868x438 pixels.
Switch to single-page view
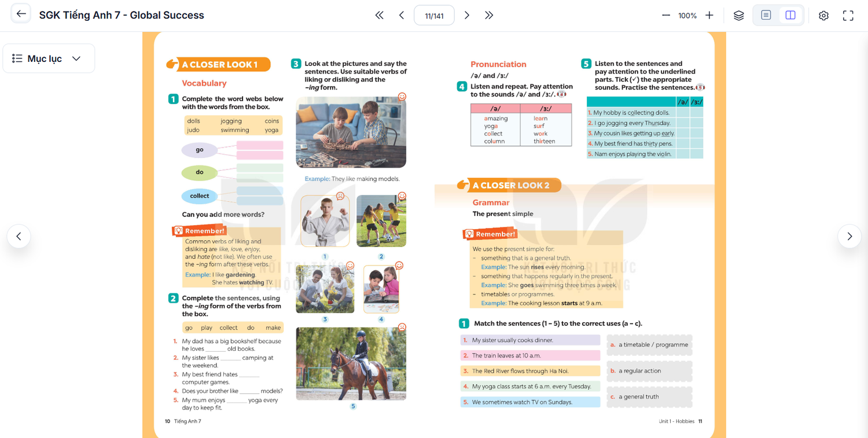(x=766, y=15)
